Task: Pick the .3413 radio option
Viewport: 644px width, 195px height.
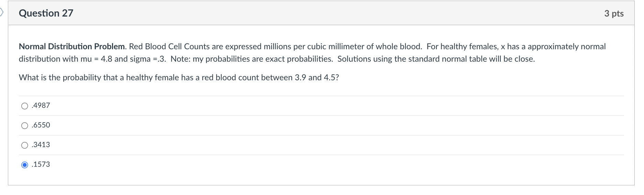Action: 25,145
